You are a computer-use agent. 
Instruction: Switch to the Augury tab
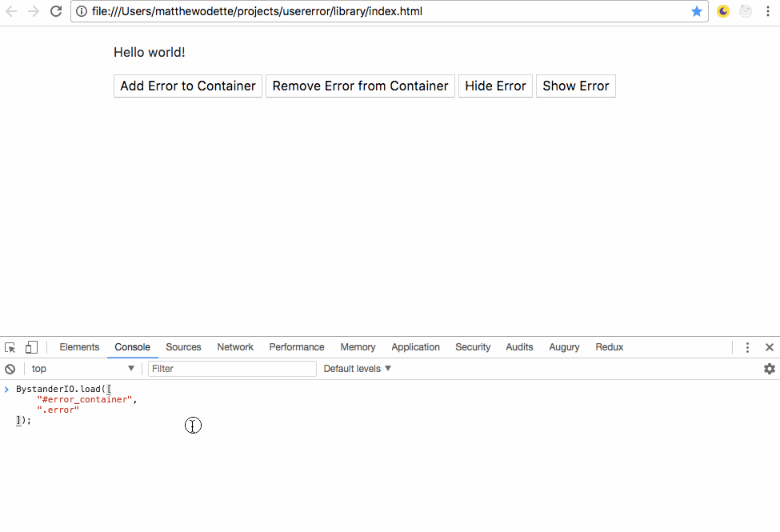[x=564, y=347]
